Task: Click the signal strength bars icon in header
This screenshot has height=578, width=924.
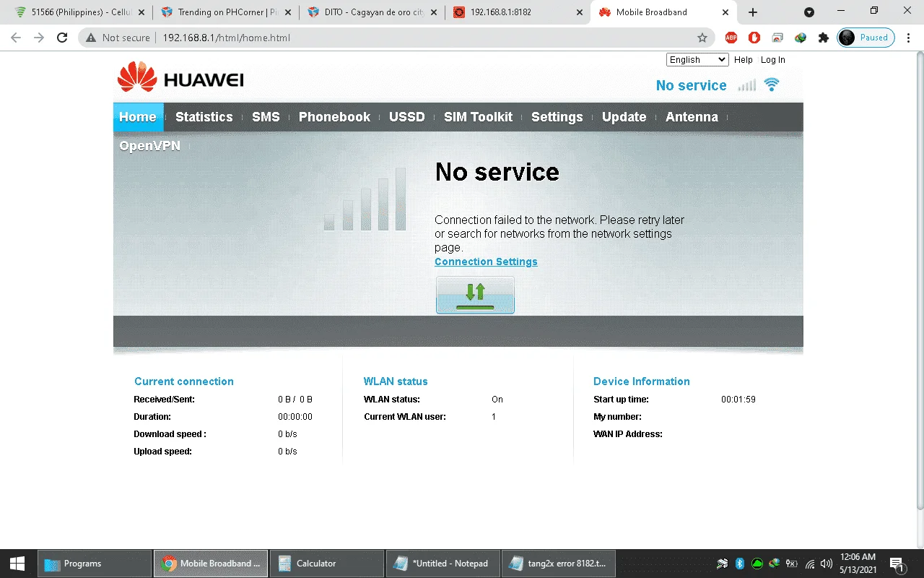Action: click(x=747, y=85)
